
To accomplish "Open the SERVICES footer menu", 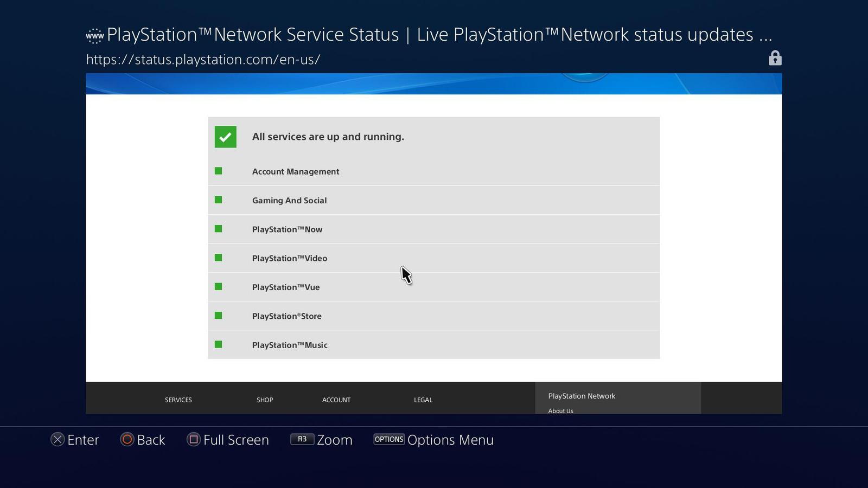I will 178,400.
